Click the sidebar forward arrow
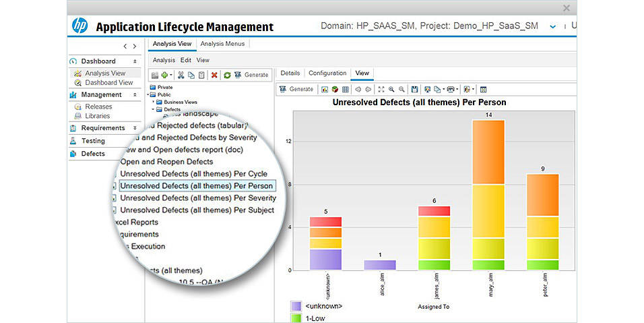This screenshot has width=644, height=323. 135,47
